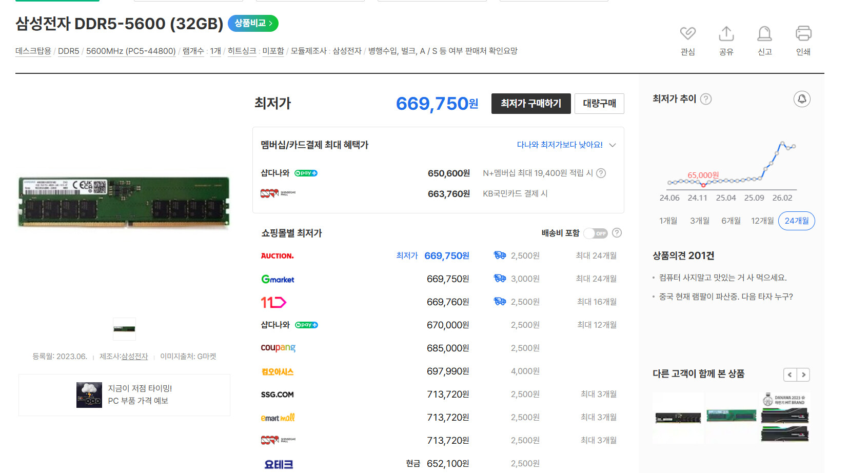Click the 컴오아시스 seller logo

(x=278, y=371)
